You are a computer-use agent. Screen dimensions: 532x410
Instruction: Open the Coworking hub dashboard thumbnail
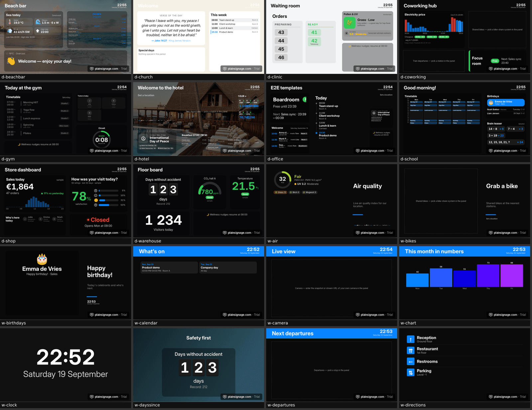tap(465, 37)
